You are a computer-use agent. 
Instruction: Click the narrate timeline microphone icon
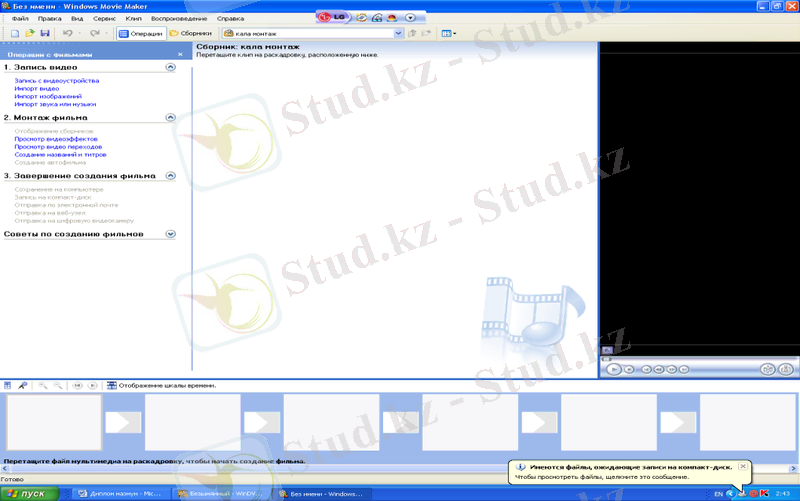click(x=22, y=386)
